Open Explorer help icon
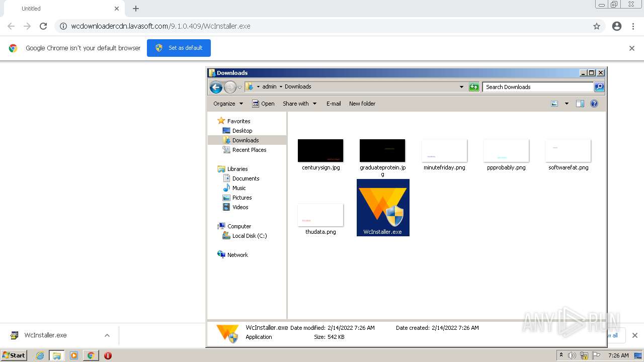The image size is (644, 362). pos(594,104)
